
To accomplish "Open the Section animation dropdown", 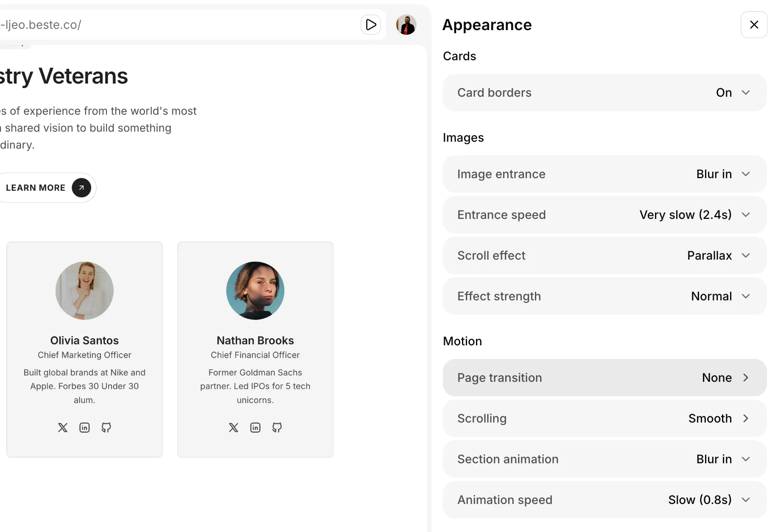I will click(604, 459).
